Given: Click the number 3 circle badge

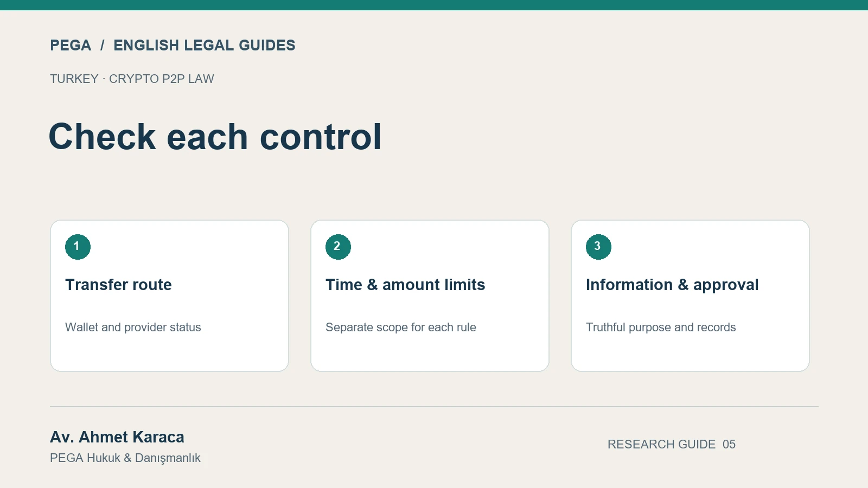Looking at the screenshot, I should [x=598, y=247].
